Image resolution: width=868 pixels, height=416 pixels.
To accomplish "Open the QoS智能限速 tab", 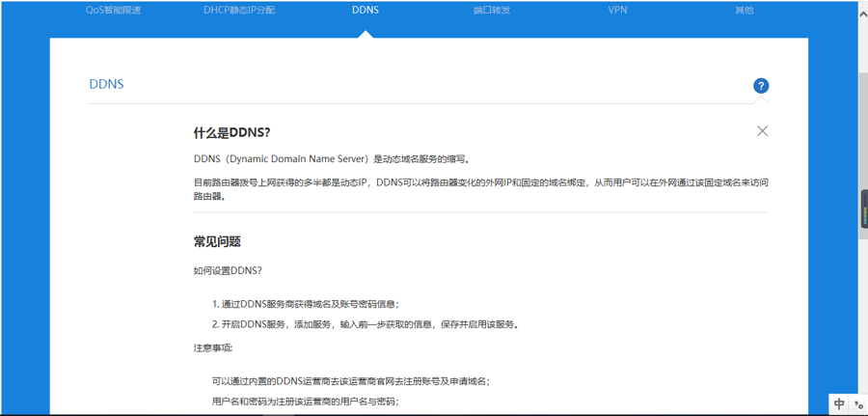I will coord(114,10).
